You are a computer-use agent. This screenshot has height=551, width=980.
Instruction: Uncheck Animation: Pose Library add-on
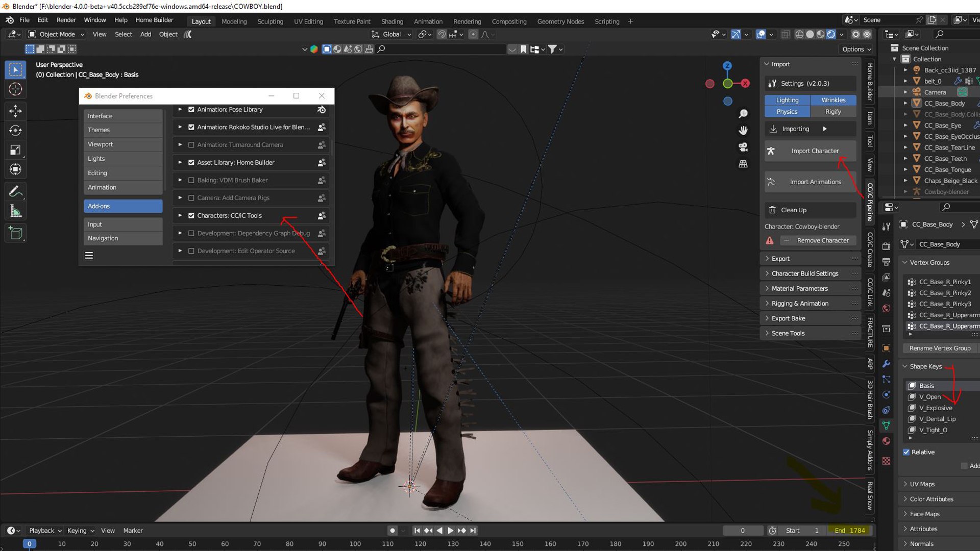click(x=191, y=110)
